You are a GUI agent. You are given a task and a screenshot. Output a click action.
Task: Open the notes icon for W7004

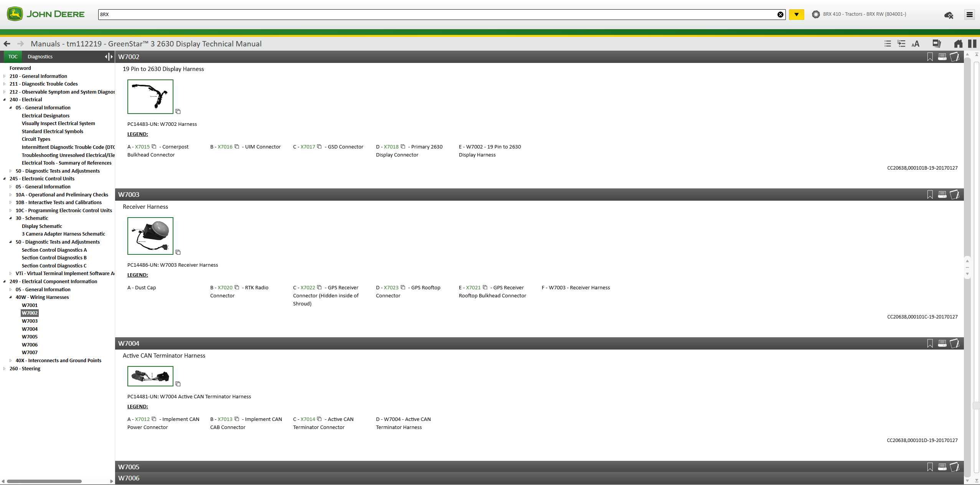(x=955, y=343)
